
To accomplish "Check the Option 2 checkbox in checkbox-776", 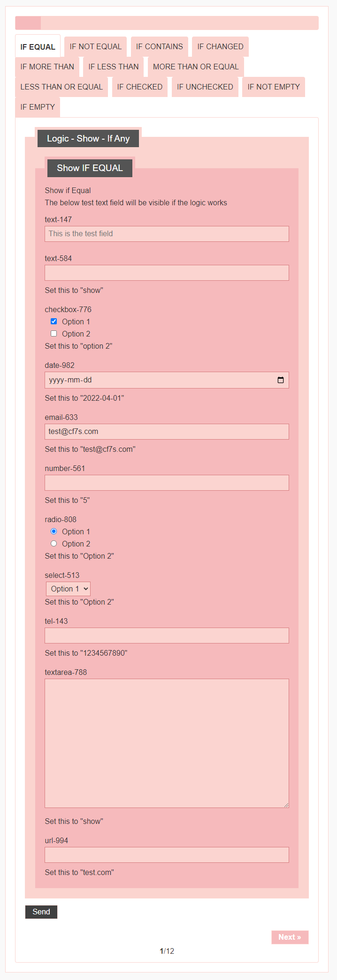I will pos(54,334).
